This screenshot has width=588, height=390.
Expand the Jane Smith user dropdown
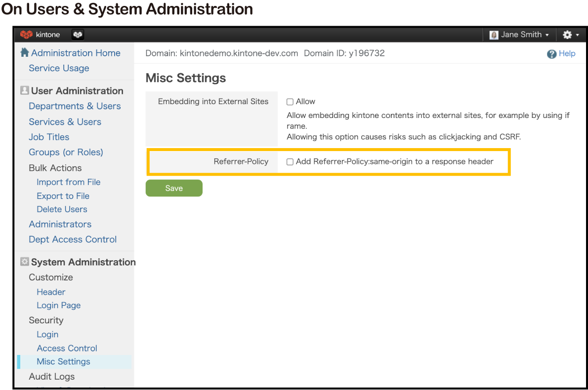[x=546, y=35]
